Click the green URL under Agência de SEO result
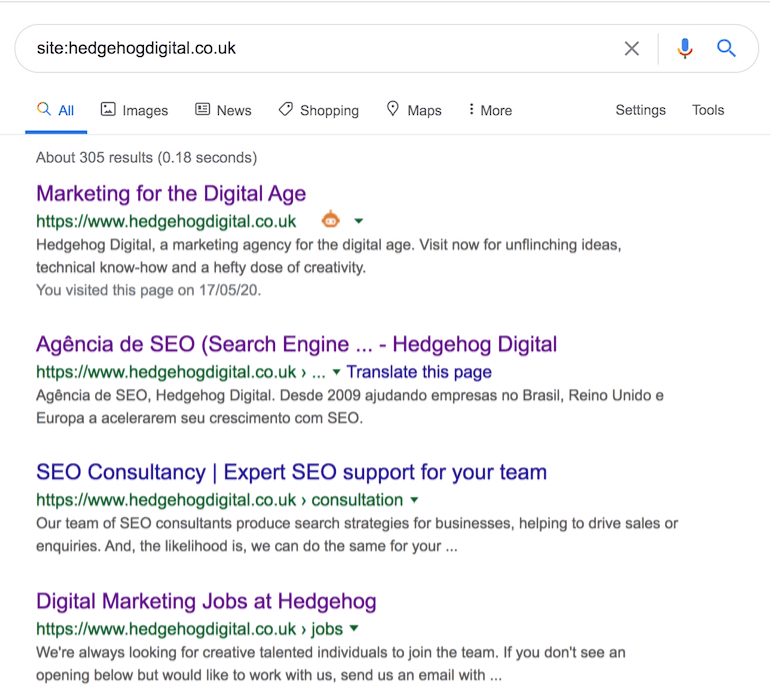 pyautogui.click(x=181, y=372)
